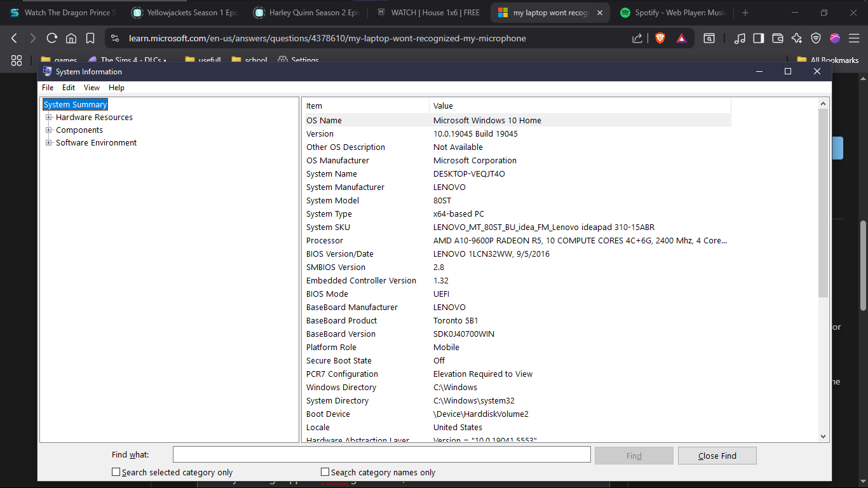868x488 pixels.
Task: Open Brave Shields lion icon
Action: tap(660, 38)
